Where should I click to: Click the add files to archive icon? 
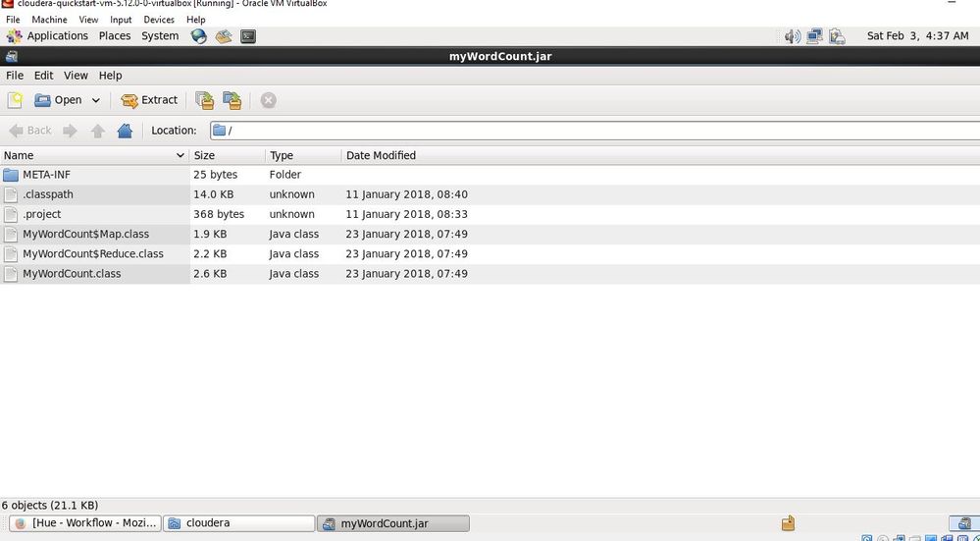204,100
